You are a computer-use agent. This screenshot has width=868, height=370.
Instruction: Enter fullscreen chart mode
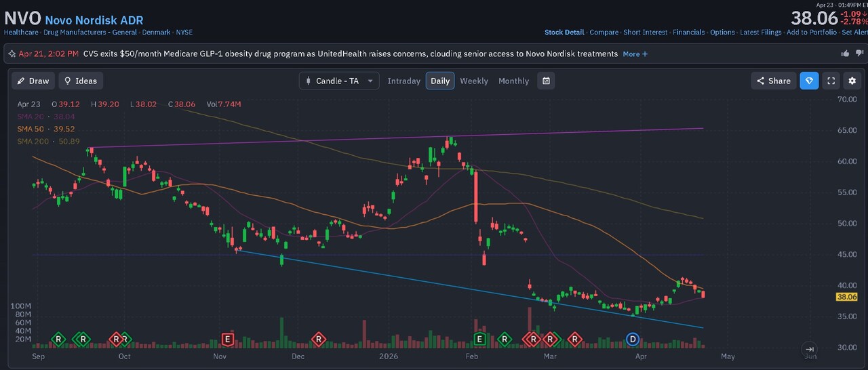[x=831, y=81]
